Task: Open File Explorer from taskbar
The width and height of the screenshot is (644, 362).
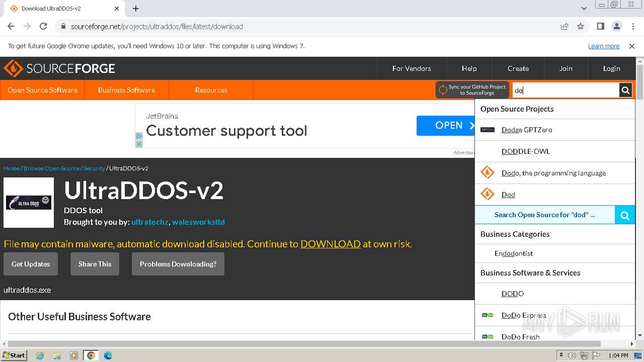Action: [x=57, y=355]
